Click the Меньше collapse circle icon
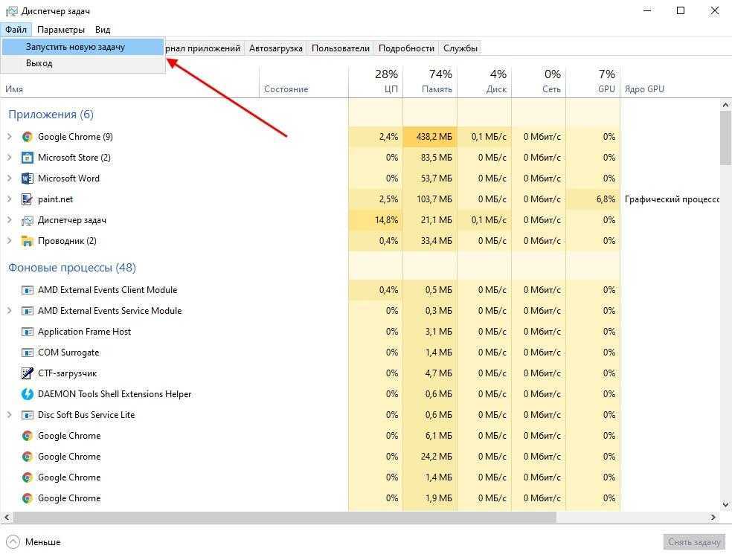The height and width of the screenshot is (560, 732). tap(13, 542)
